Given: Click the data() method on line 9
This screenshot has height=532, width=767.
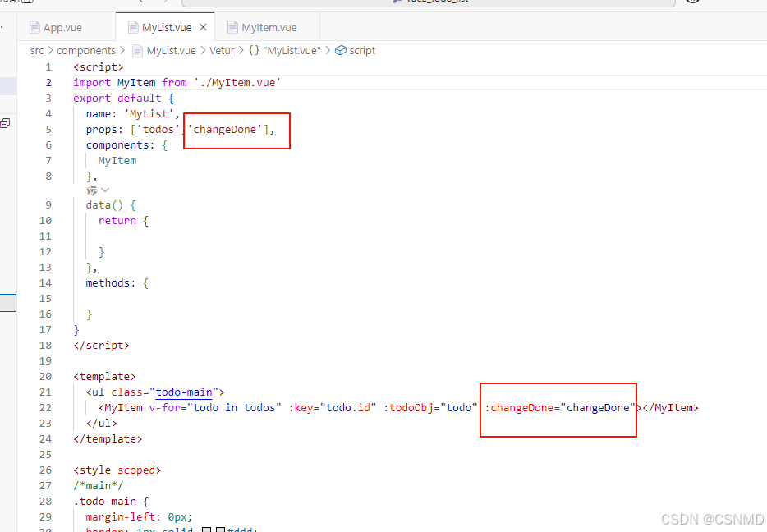Looking at the screenshot, I should coord(104,205).
